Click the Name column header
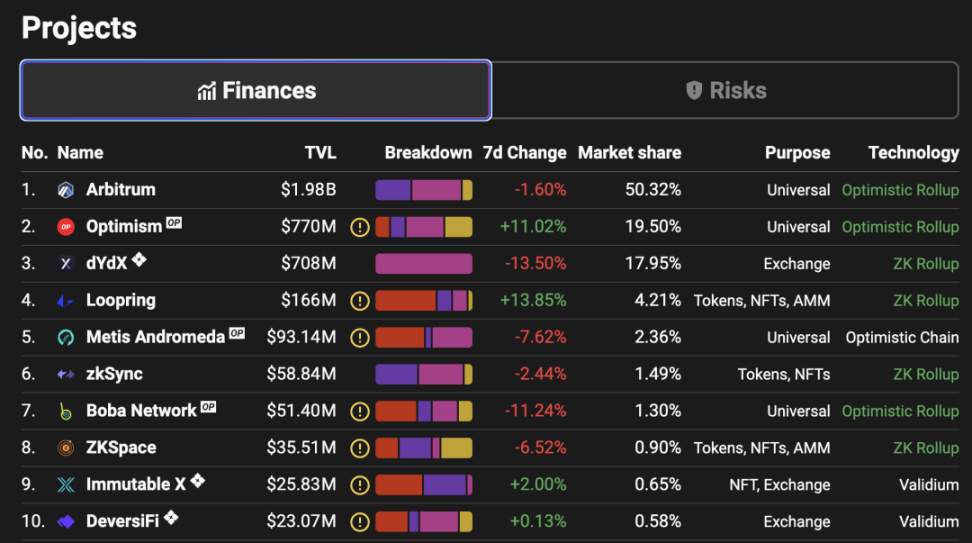This screenshot has width=972, height=543. [x=81, y=153]
